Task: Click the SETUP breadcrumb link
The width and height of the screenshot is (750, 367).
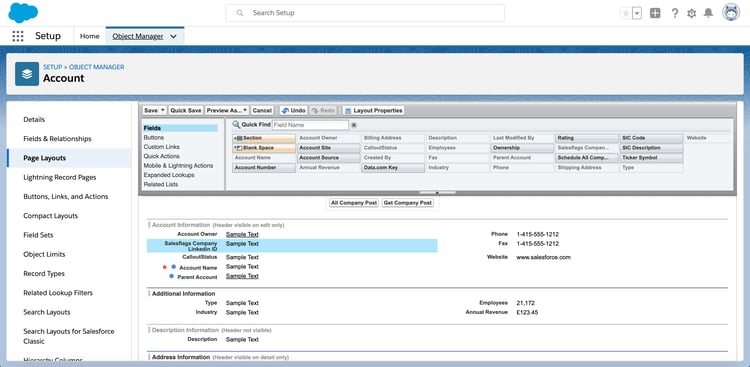Action: click(x=53, y=67)
